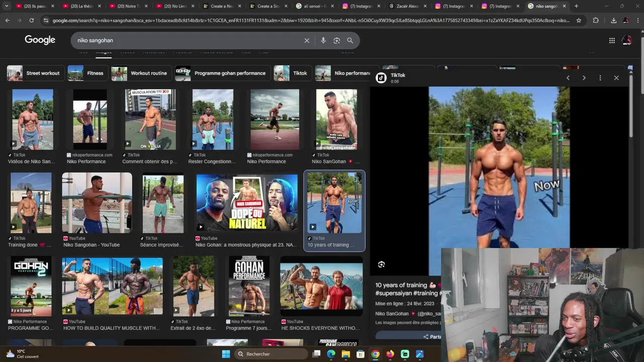Click the browser address bar URL
The height and width of the screenshot is (362, 644).
(x=310, y=20)
